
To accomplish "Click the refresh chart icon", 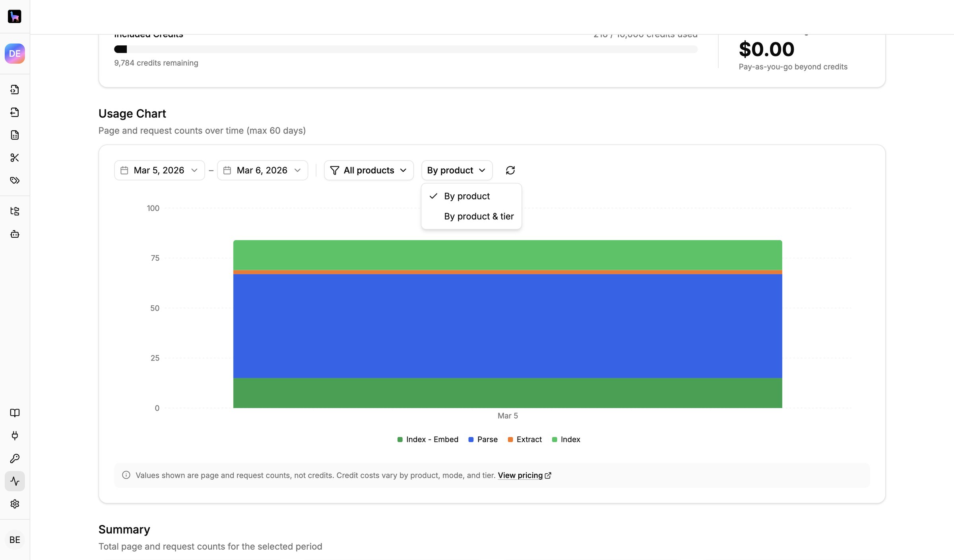I will point(510,170).
